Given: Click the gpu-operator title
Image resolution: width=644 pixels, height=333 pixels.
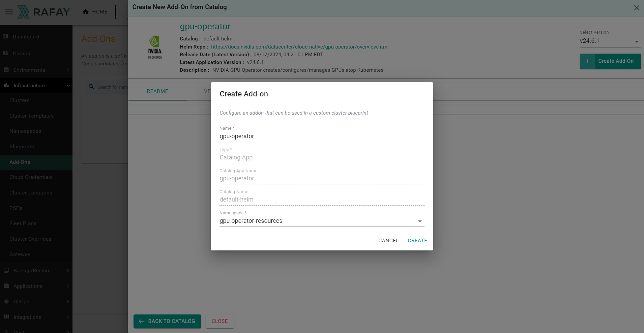Looking at the screenshot, I should [205, 27].
